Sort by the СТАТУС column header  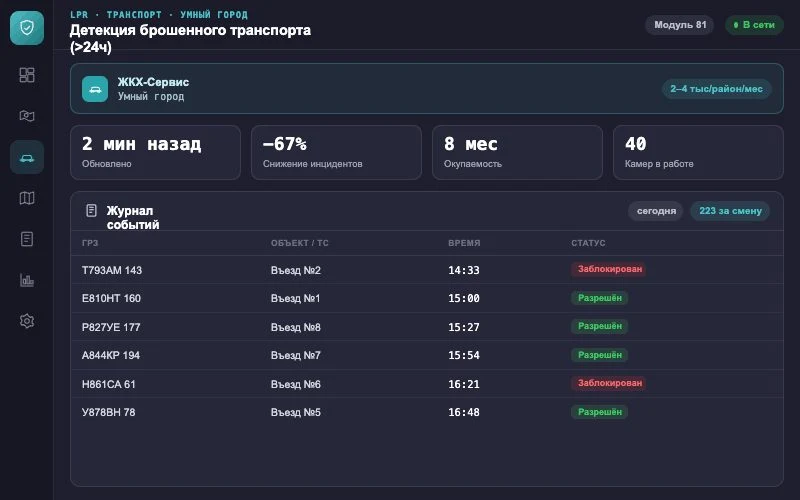point(588,243)
